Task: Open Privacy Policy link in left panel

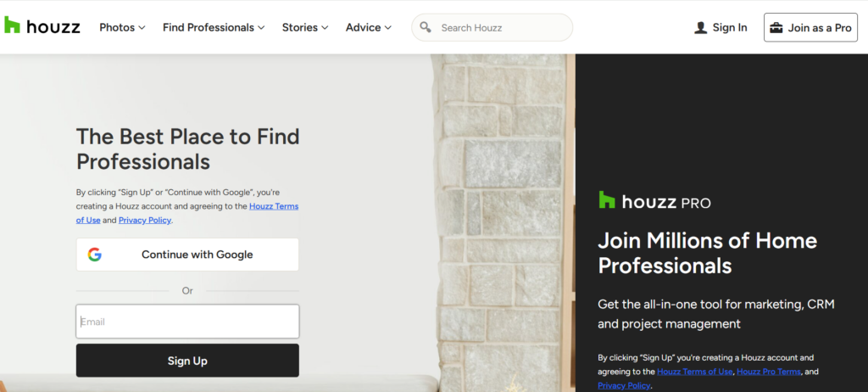Action: (145, 220)
